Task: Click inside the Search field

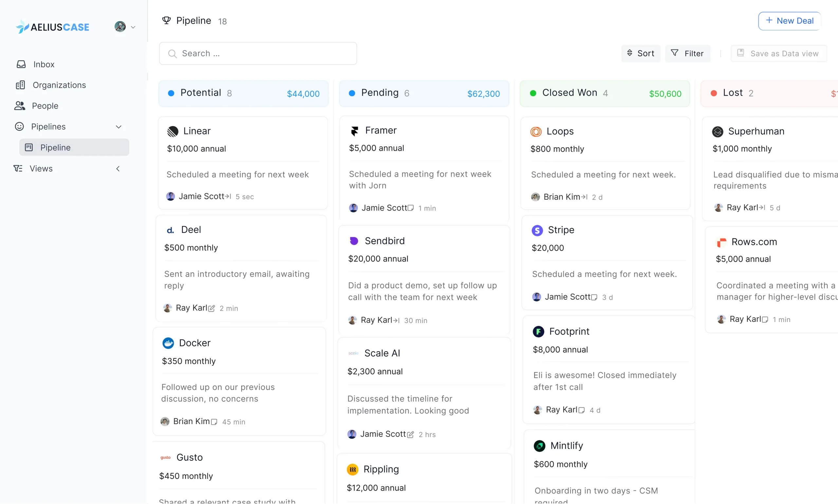Action: (258, 53)
